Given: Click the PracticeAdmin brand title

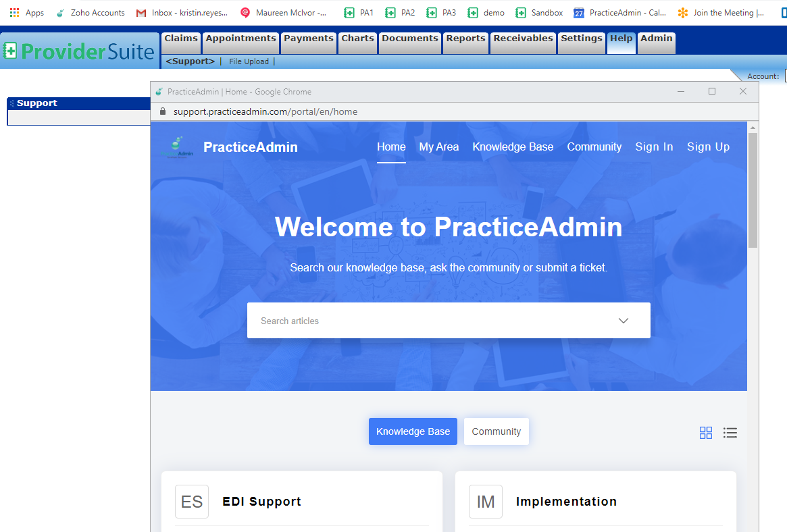Looking at the screenshot, I should coord(251,147).
